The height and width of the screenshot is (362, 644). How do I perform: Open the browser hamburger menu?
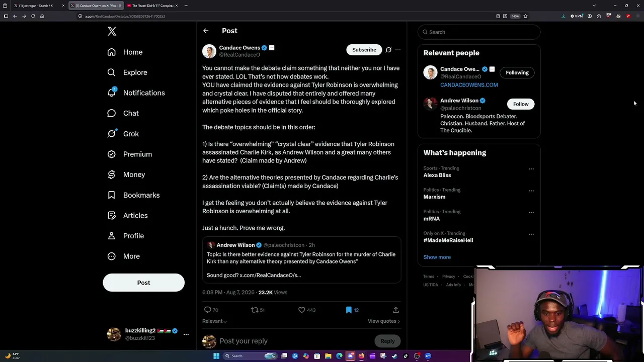point(638,16)
